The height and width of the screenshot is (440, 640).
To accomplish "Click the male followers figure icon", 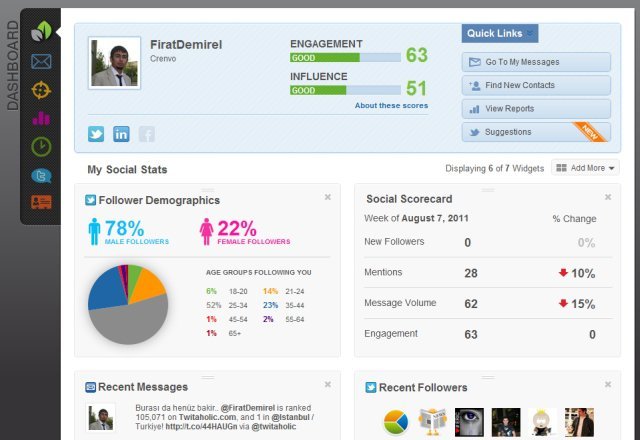I will pos(94,231).
